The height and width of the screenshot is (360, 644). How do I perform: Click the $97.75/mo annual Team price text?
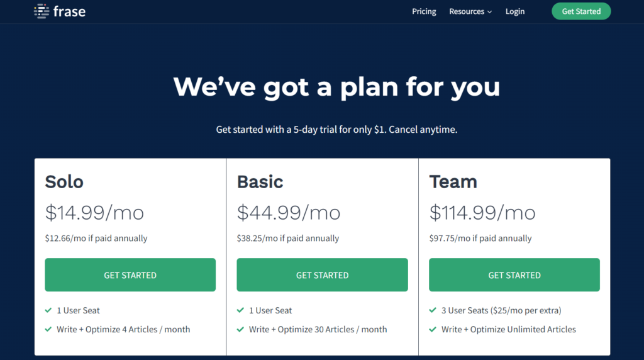(x=480, y=239)
